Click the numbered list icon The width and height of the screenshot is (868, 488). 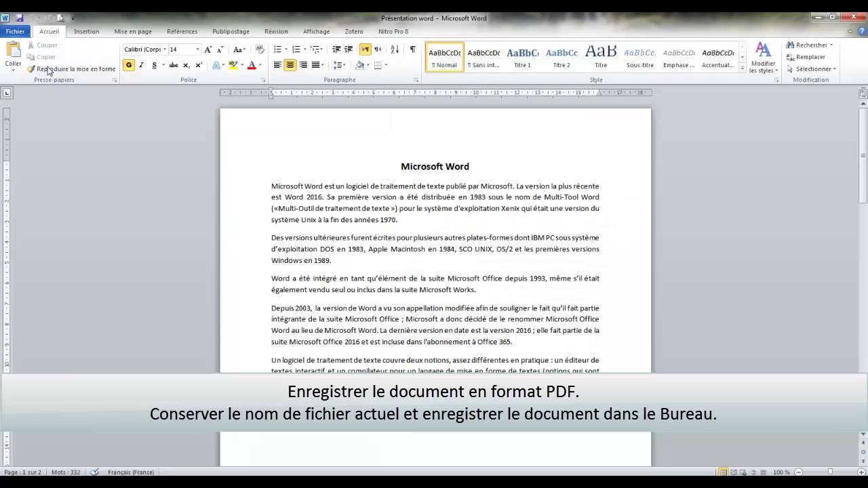pyautogui.click(x=296, y=49)
